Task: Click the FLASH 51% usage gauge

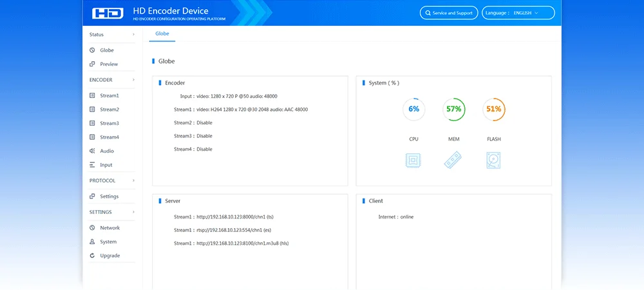Action: click(493, 110)
